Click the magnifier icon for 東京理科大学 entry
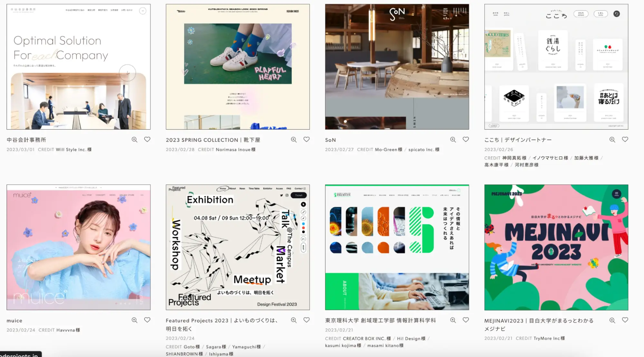Image resolution: width=644 pixels, height=357 pixels. click(x=453, y=320)
